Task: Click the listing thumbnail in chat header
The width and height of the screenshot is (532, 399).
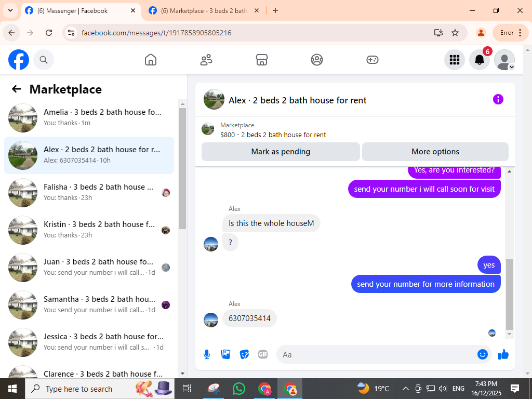Action: tap(214, 99)
